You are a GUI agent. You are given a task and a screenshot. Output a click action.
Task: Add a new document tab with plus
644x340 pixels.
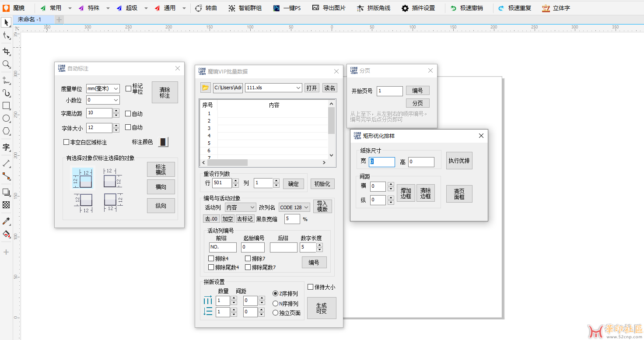[x=59, y=20]
